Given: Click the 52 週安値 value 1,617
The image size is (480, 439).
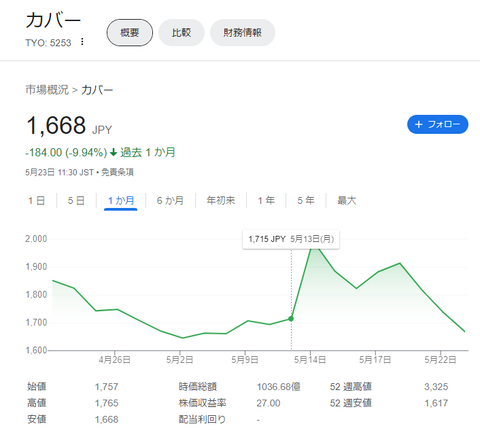Looking at the screenshot, I should point(436,403).
